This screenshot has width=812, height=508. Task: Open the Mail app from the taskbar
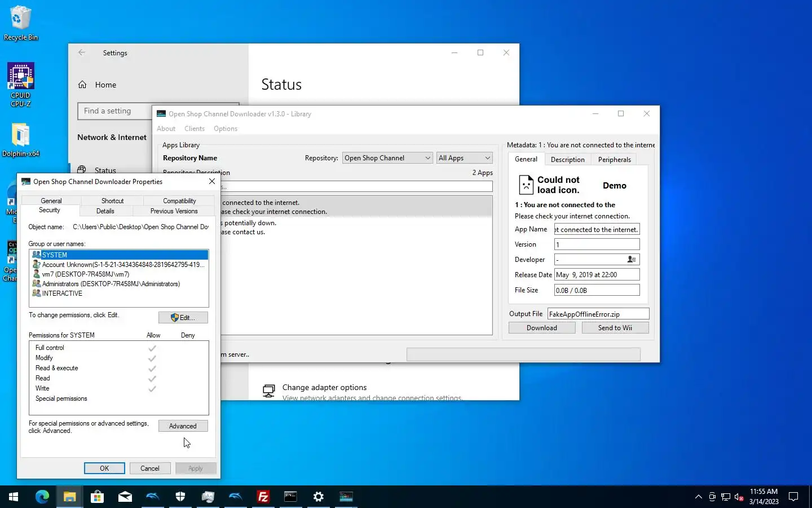coord(125,497)
